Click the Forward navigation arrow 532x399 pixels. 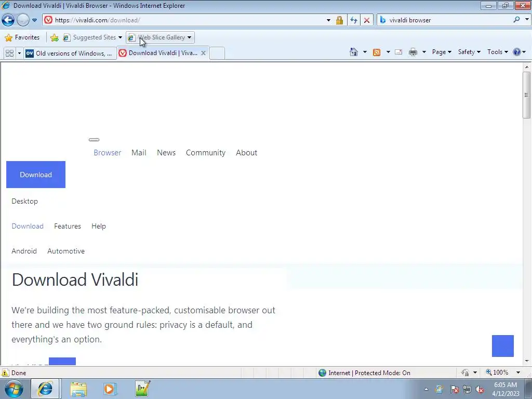[23, 20]
